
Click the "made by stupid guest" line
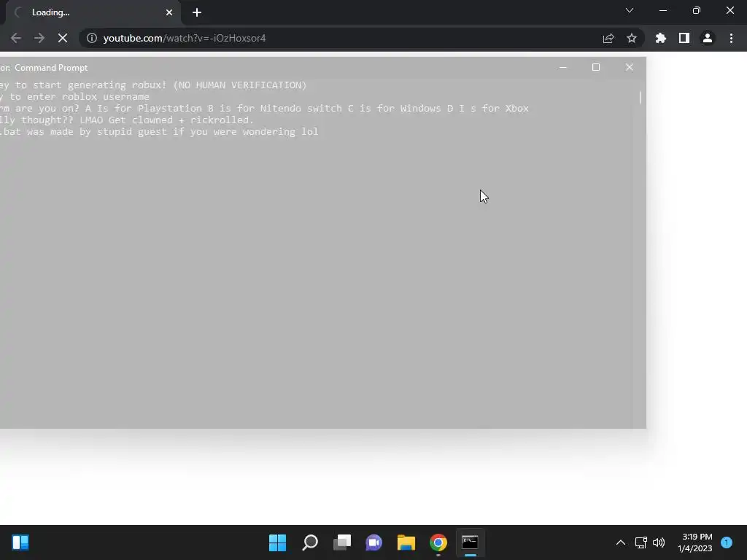(159, 132)
